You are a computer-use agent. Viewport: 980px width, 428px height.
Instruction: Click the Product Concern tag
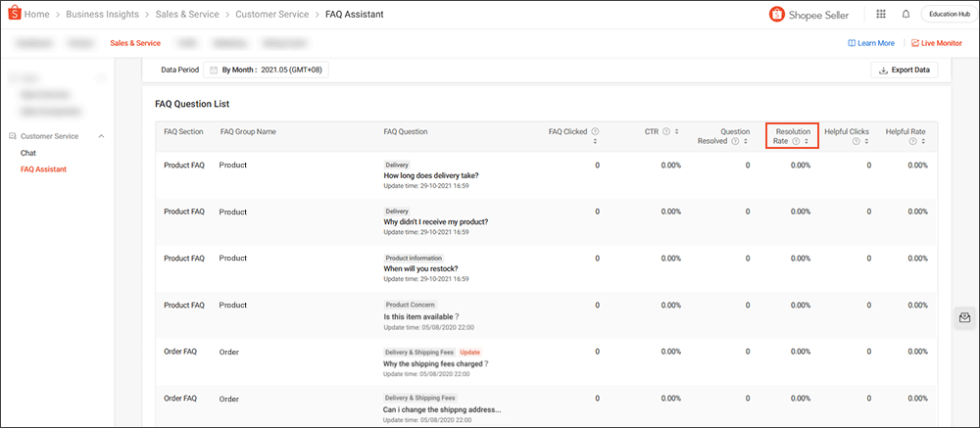click(410, 305)
